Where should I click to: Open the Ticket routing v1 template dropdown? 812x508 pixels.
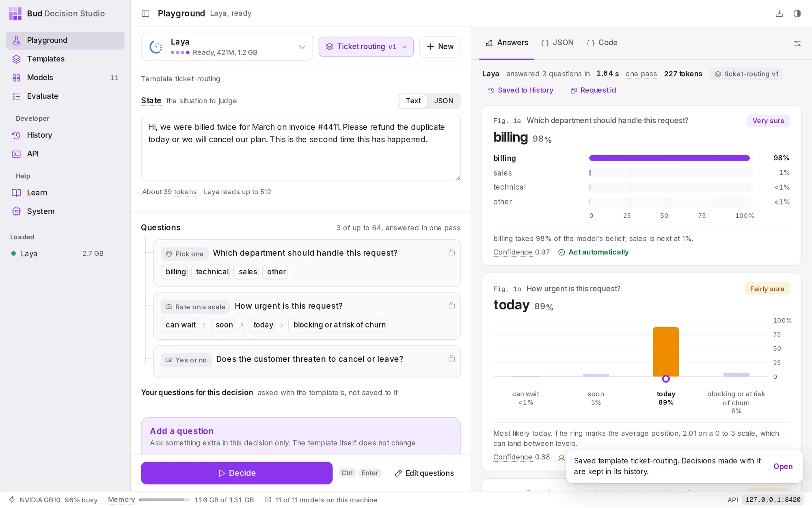pos(366,47)
